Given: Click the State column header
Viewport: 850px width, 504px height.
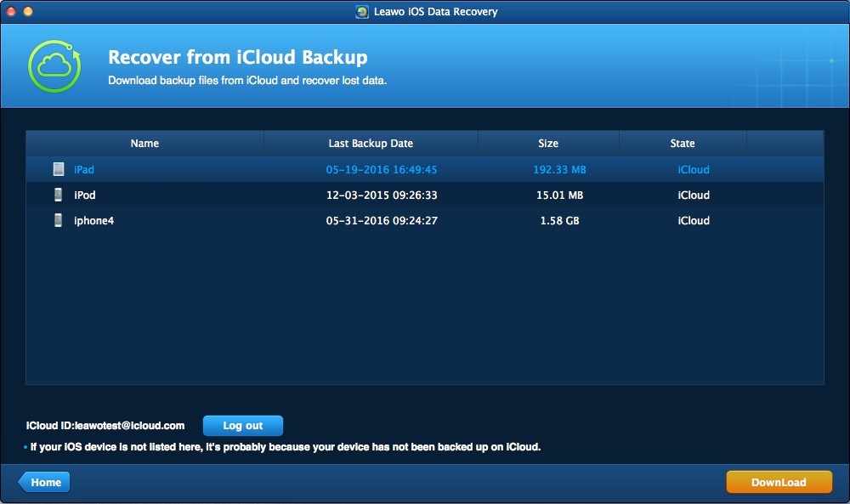Looking at the screenshot, I should point(682,144).
